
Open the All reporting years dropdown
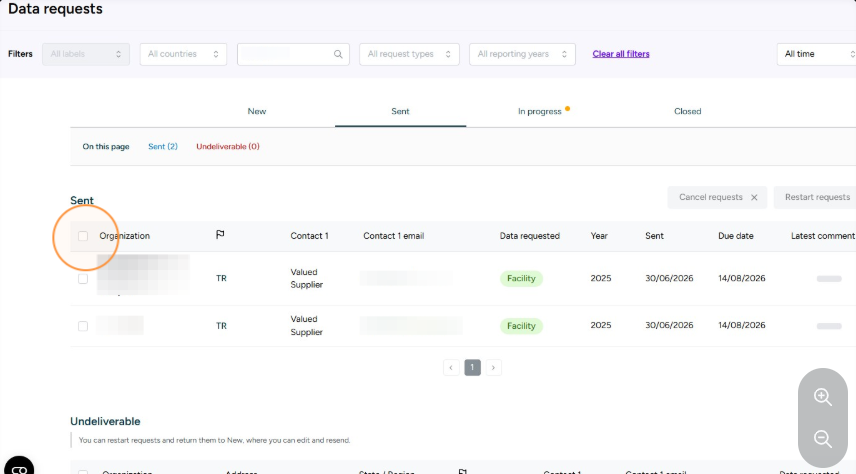pyautogui.click(x=522, y=54)
